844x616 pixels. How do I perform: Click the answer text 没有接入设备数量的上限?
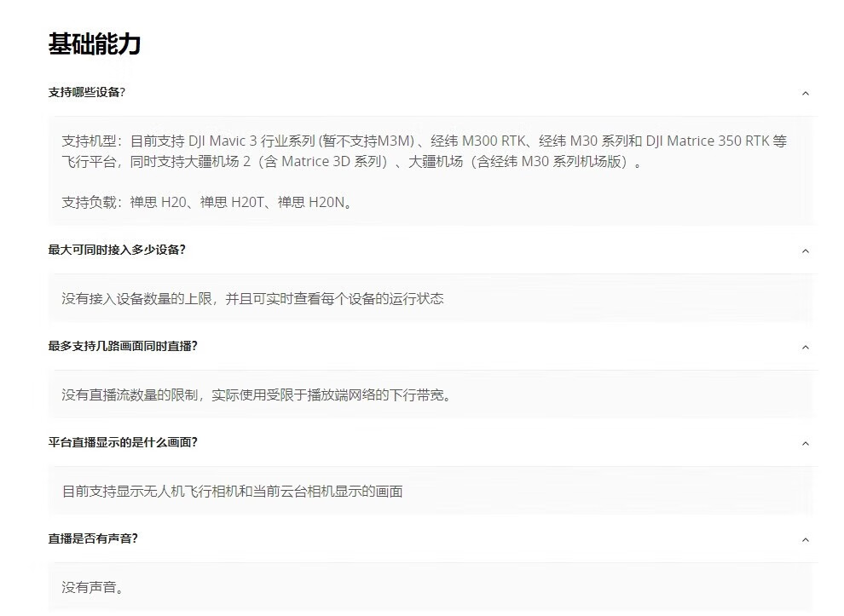point(252,299)
